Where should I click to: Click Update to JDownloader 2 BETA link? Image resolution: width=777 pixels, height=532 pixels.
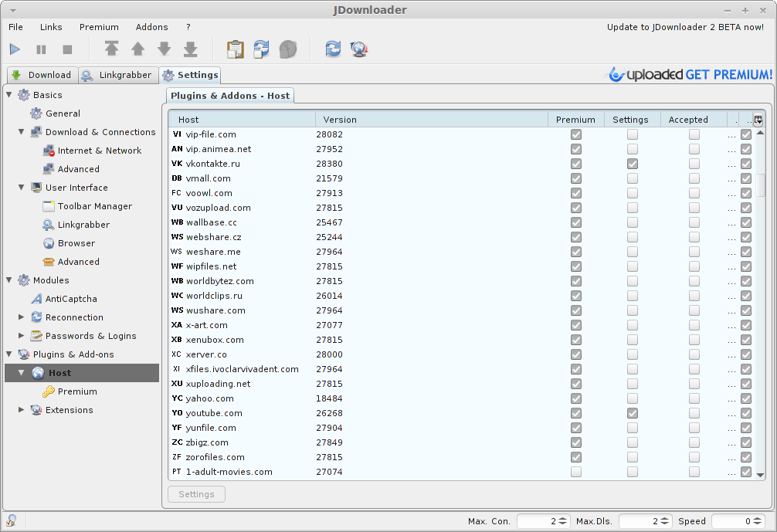(685, 27)
